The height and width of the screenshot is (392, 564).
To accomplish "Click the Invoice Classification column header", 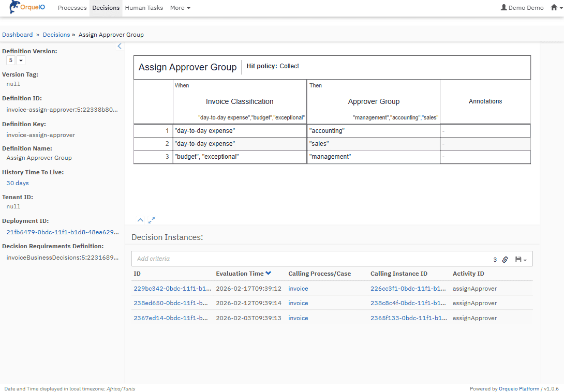I will [x=240, y=102].
